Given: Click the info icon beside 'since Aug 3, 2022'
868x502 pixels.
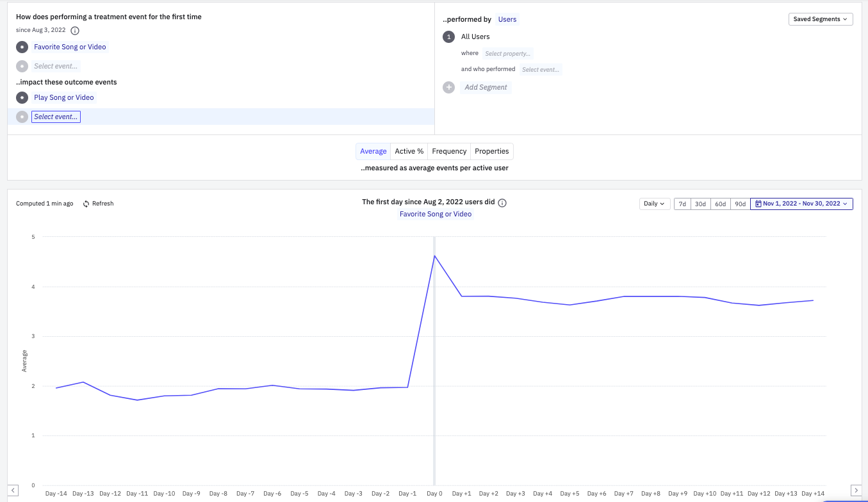Looking at the screenshot, I should (75, 31).
